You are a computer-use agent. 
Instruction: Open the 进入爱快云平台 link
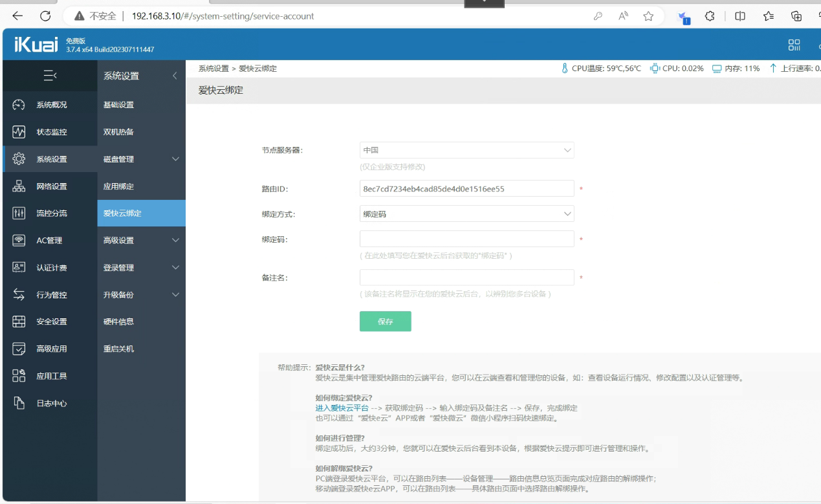pyautogui.click(x=342, y=408)
